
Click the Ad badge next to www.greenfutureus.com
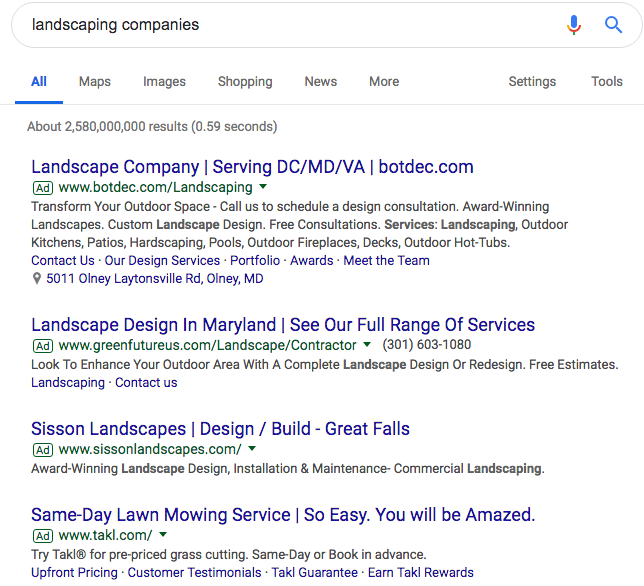[x=43, y=346]
